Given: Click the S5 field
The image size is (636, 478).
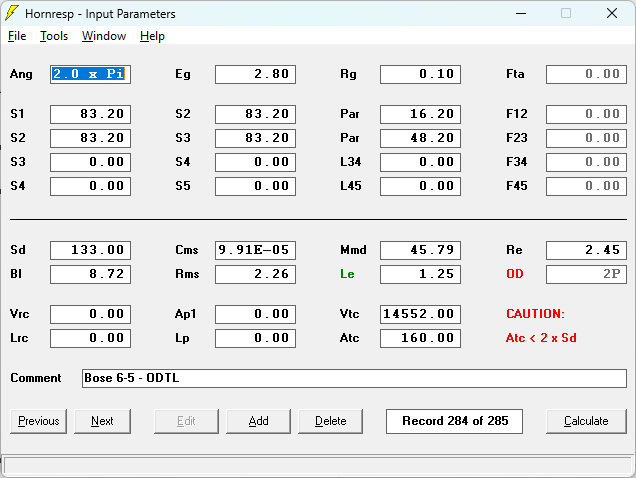Looking at the screenshot, I should click(x=256, y=186).
